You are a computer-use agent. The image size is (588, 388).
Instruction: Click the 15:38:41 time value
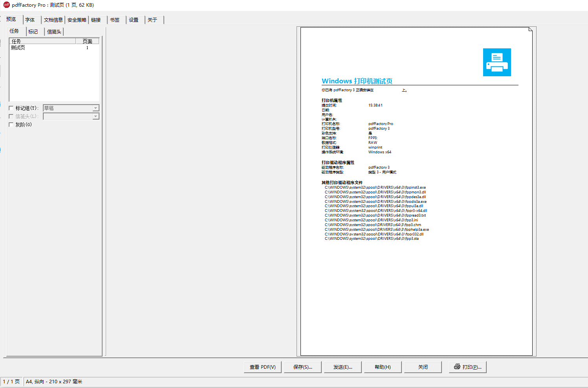point(376,105)
